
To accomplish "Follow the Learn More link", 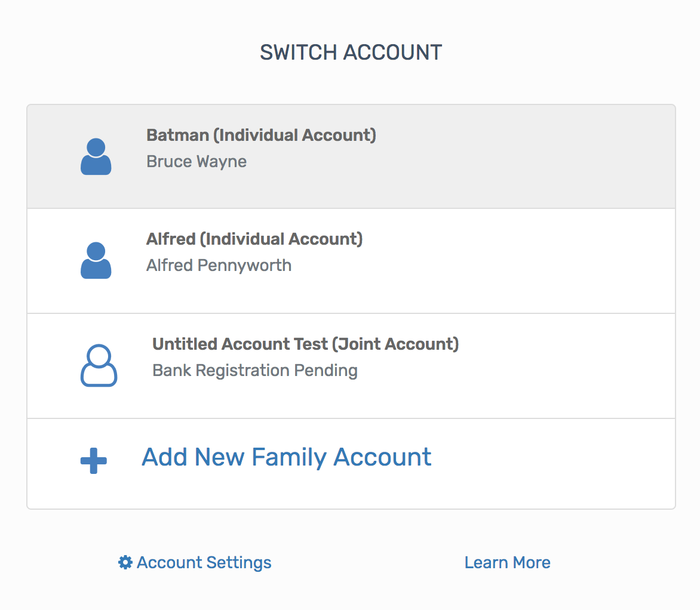I will click(507, 562).
